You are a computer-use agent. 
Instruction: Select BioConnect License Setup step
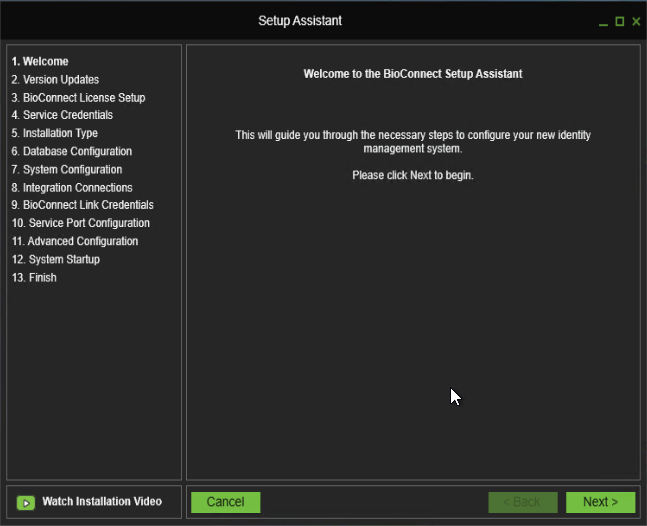pos(78,97)
